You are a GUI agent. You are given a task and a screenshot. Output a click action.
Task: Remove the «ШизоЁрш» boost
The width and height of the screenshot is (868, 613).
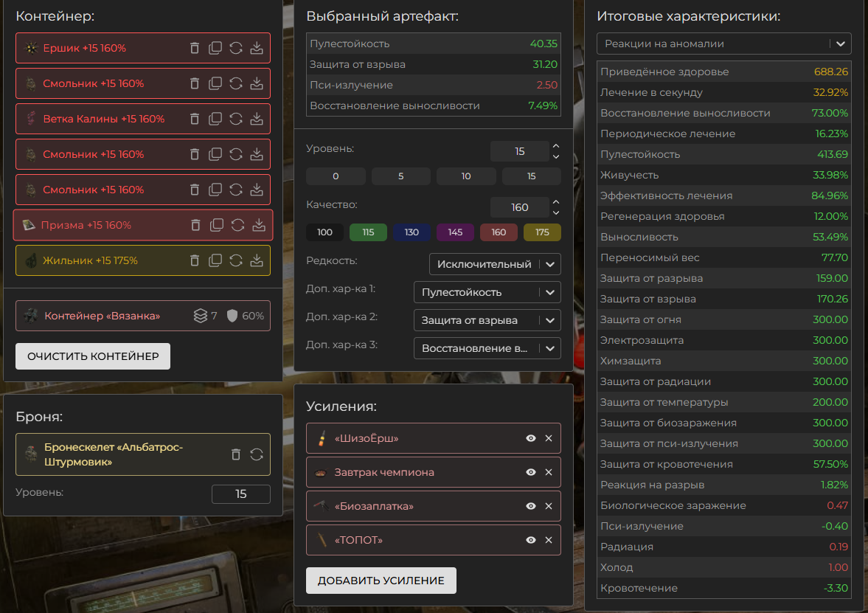click(x=548, y=439)
